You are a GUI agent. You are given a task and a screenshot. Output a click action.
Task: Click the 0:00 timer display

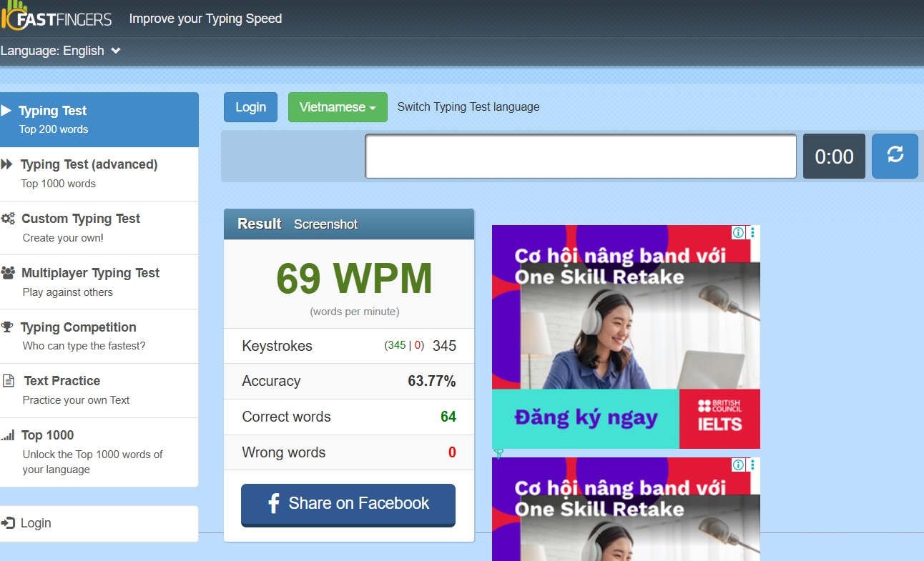coord(835,156)
